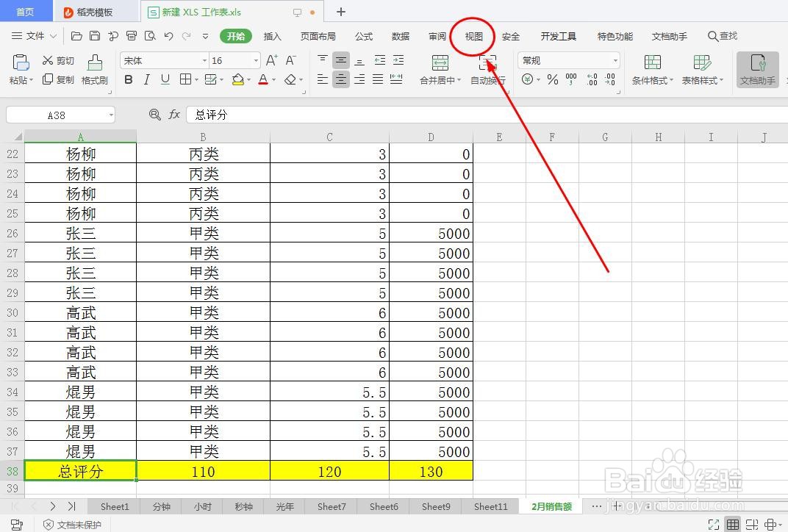788x532 pixels.
Task: Click the clear formatting eraser icon
Action: coord(290,79)
